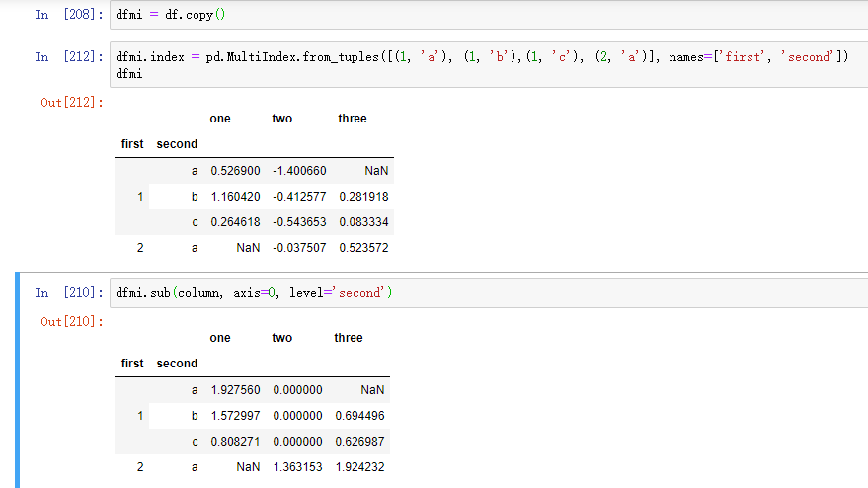The width and height of the screenshot is (868, 488).
Task: Click cell value 1.363153
Action: tap(298, 467)
